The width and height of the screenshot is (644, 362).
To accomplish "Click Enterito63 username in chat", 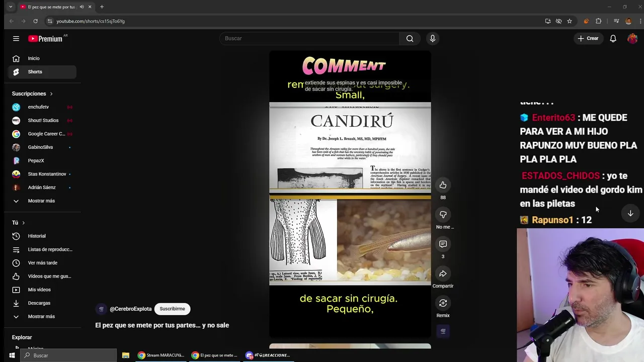I will tap(553, 118).
